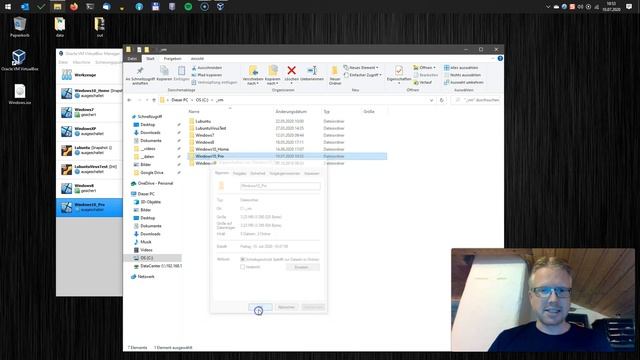Sort by the Name column header
Screen dimensions: 640x360
tap(194, 111)
